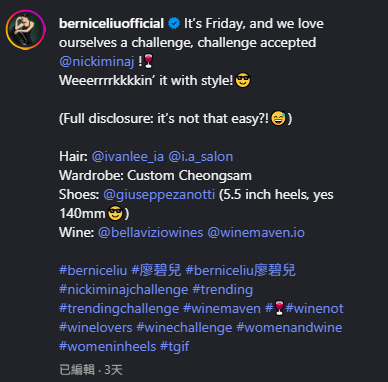The width and height of the screenshot is (388, 382).
Task: Click the 3天 post timestamp
Action: [113, 370]
